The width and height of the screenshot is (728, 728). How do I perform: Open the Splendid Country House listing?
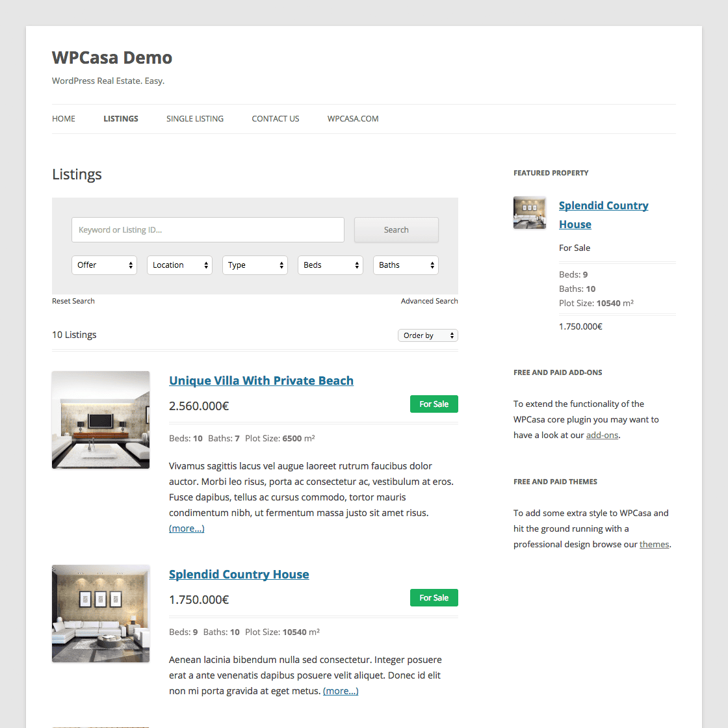(239, 574)
